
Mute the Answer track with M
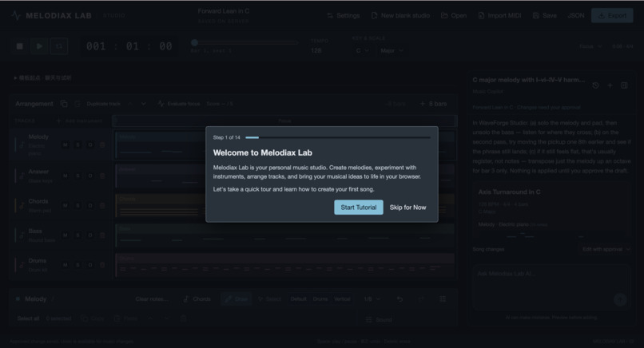point(66,176)
